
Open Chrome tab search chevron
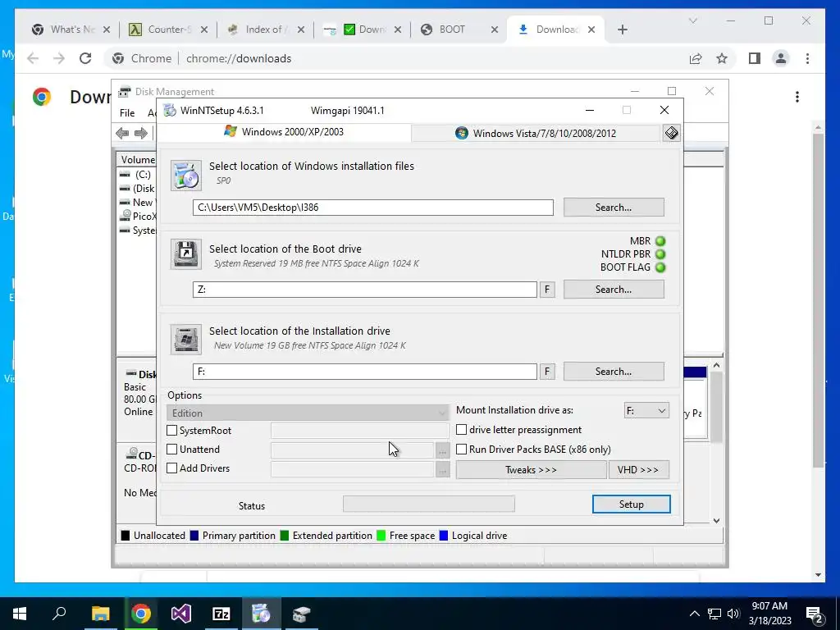[692, 21]
